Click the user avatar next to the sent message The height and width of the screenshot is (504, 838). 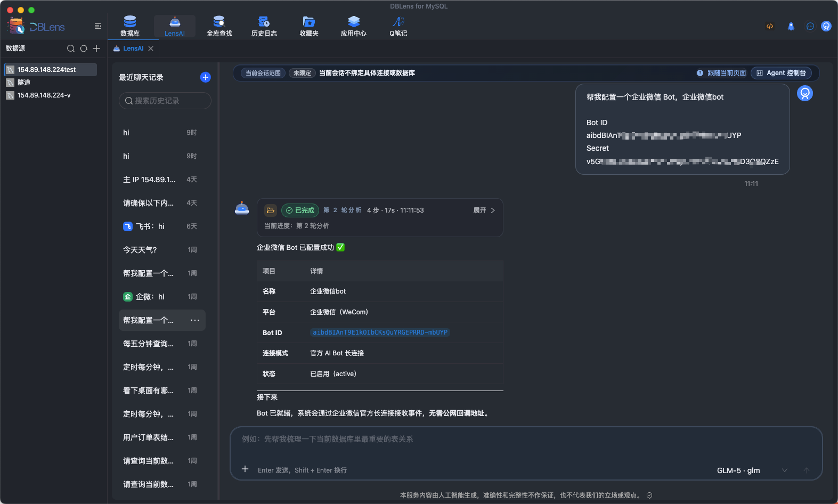pyautogui.click(x=805, y=93)
